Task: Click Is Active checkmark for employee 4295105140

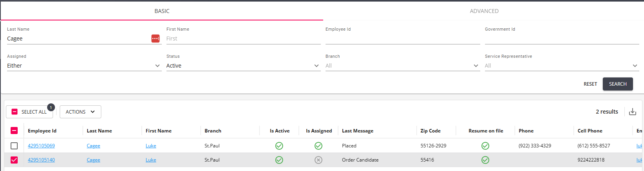Action: click(279, 160)
